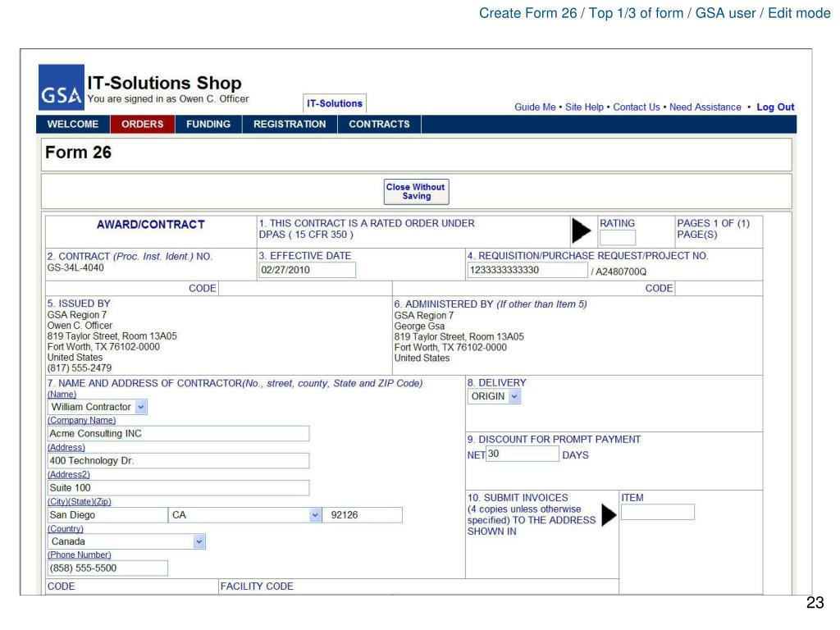Click the (Phone Number) label link
The height and width of the screenshot is (630, 840).
[x=80, y=555]
